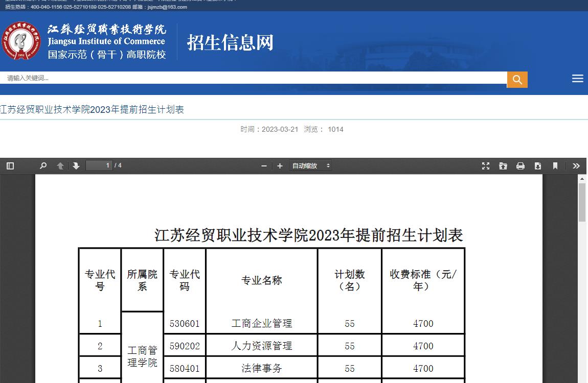
Task: Click the PDF title 2023年提前招生计划表
Action: (x=309, y=235)
